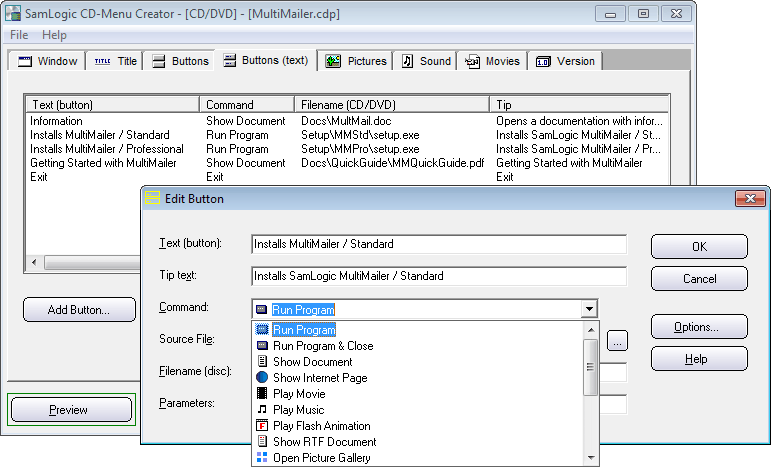This screenshot has width=771, height=467.
Task: Click the Source File browse (...) button
Action: pos(617,341)
